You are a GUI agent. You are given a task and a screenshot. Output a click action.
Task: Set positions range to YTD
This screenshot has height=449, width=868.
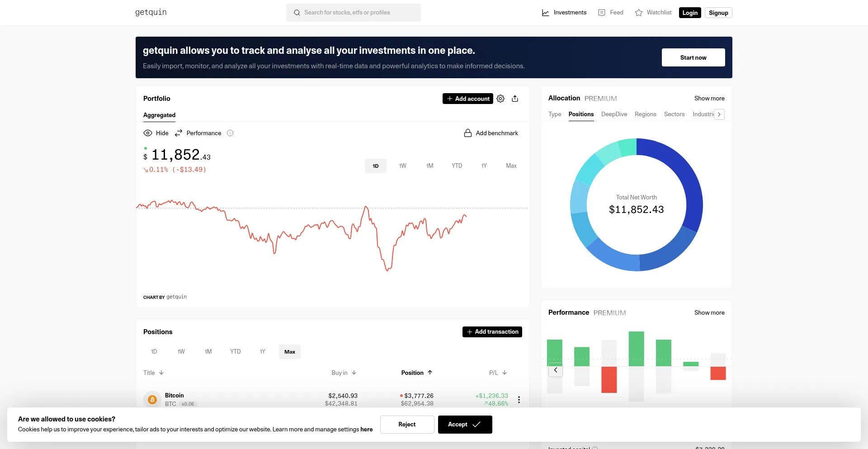tap(236, 352)
